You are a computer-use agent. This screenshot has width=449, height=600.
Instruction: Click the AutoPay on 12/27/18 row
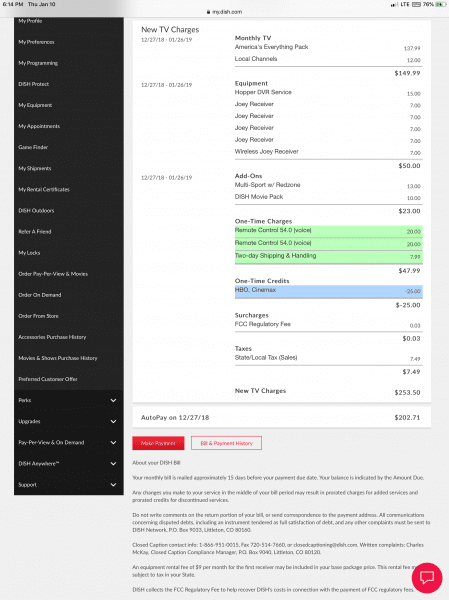282,417
